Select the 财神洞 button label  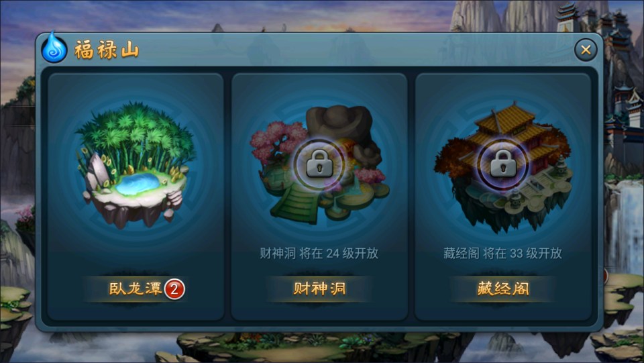[x=319, y=289]
